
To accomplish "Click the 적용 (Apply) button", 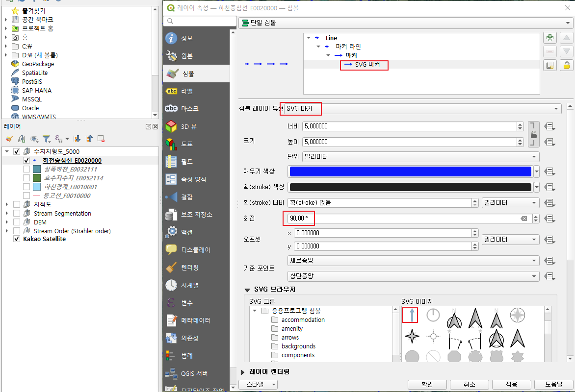I will (511, 384).
